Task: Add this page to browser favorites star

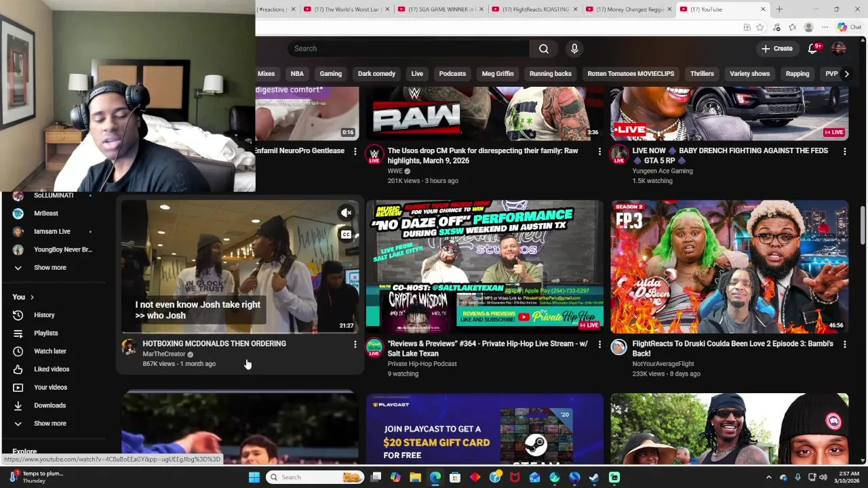Action: (760, 27)
